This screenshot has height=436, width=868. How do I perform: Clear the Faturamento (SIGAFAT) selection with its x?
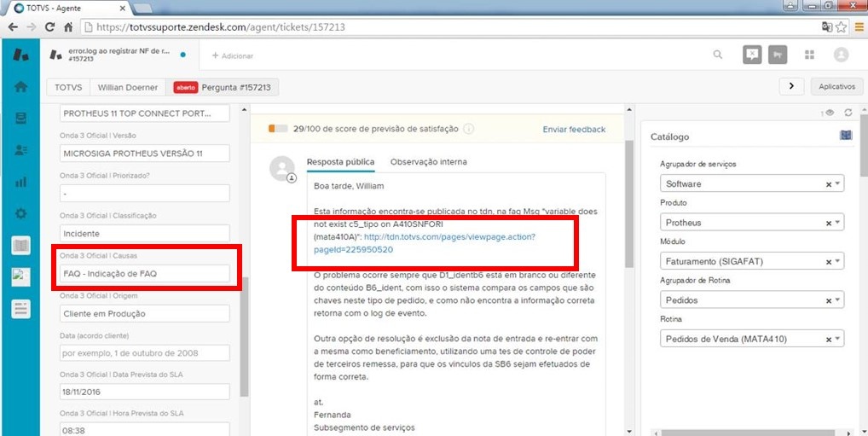coord(829,261)
